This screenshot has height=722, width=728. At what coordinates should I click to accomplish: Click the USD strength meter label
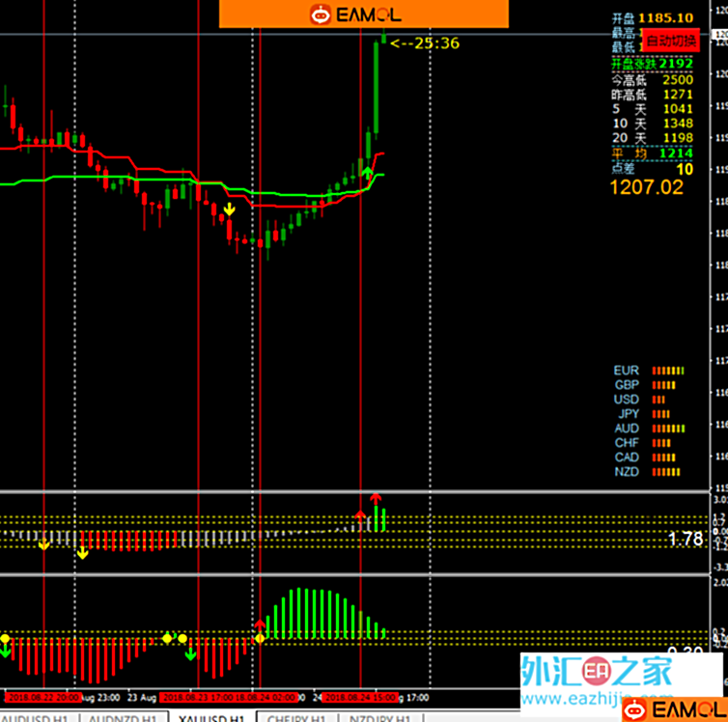pyautogui.click(x=626, y=399)
